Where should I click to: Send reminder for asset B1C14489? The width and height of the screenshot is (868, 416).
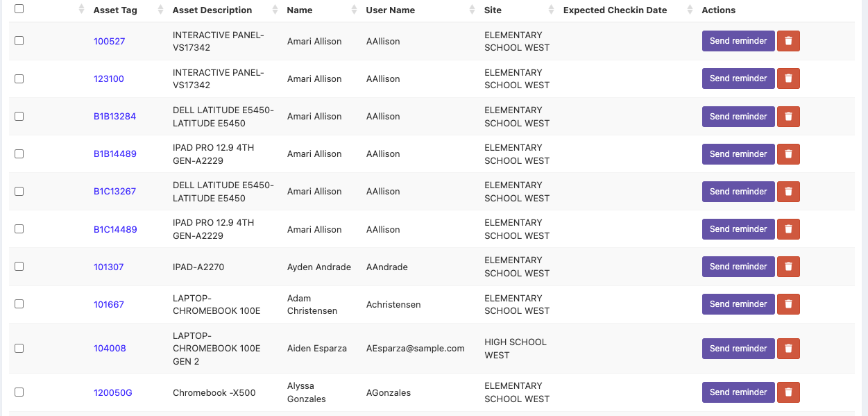pyautogui.click(x=738, y=229)
